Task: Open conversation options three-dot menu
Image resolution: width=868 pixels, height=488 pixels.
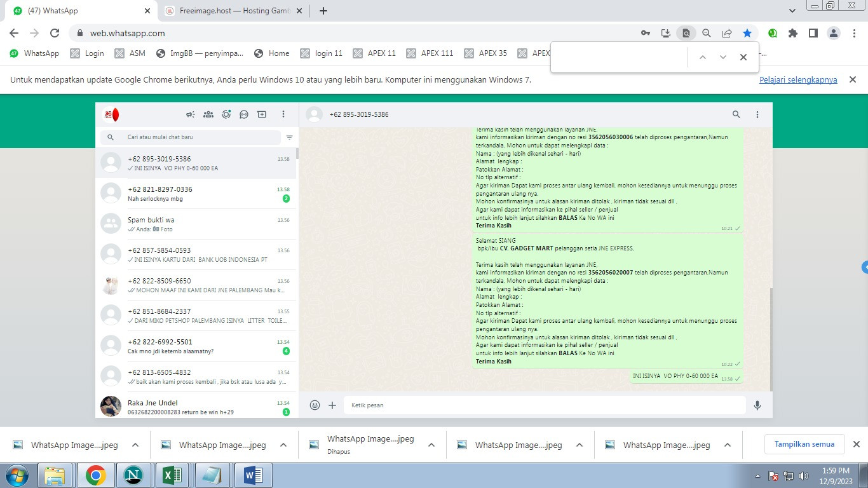Action: (757, 114)
